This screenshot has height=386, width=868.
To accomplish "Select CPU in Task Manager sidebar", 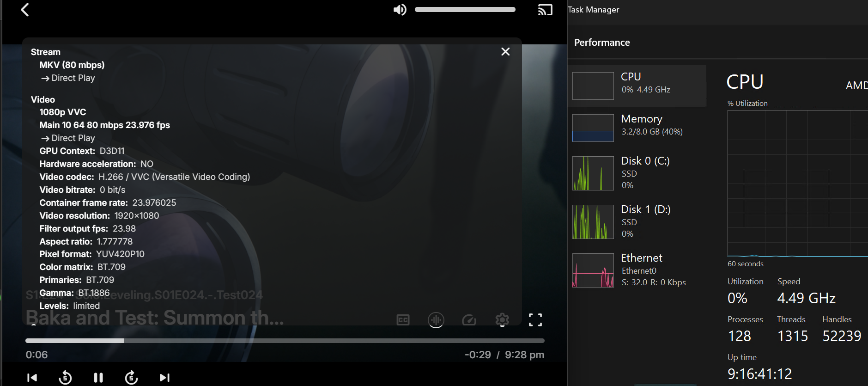I will point(637,86).
